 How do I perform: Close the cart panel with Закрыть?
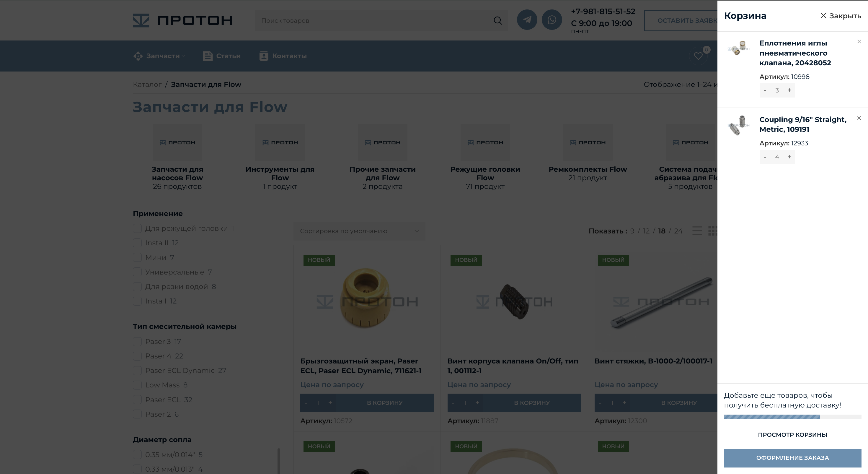point(840,16)
